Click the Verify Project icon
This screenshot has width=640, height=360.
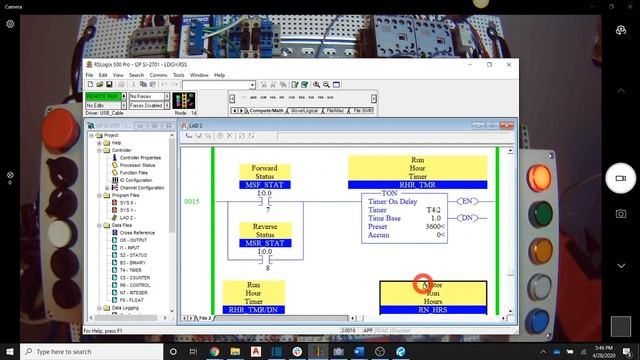tap(304, 84)
